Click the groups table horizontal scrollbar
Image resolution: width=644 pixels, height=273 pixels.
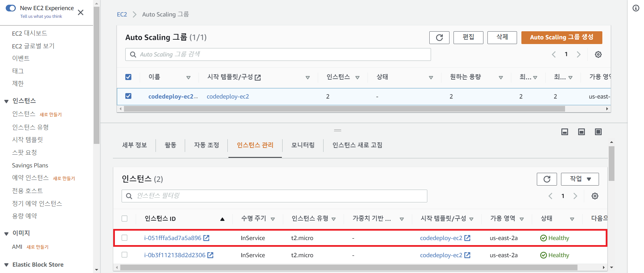pyautogui.click(x=344, y=109)
